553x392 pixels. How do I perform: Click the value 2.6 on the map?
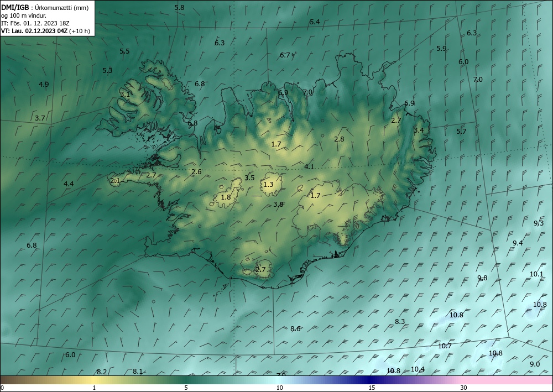(x=196, y=172)
